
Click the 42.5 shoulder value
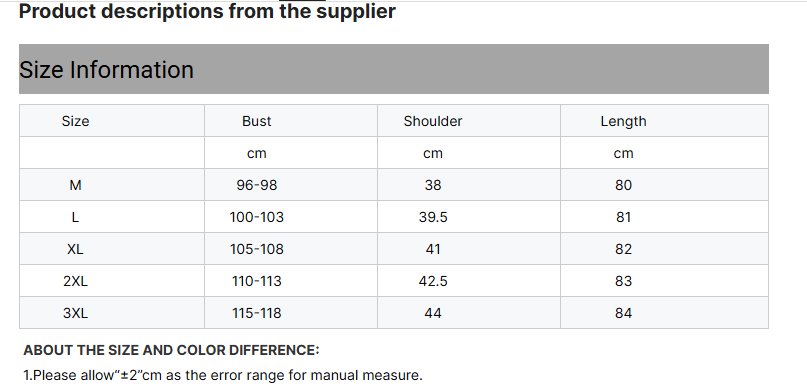tap(433, 281)
